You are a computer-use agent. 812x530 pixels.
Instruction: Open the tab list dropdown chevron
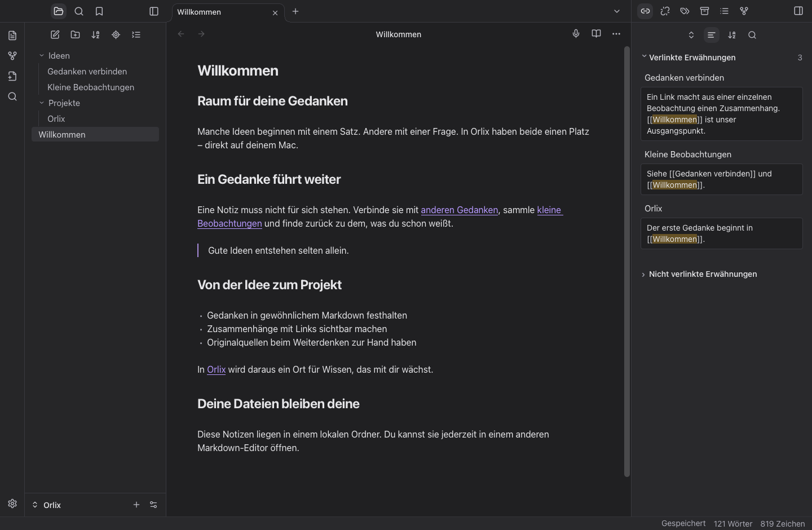click(617, 11)
